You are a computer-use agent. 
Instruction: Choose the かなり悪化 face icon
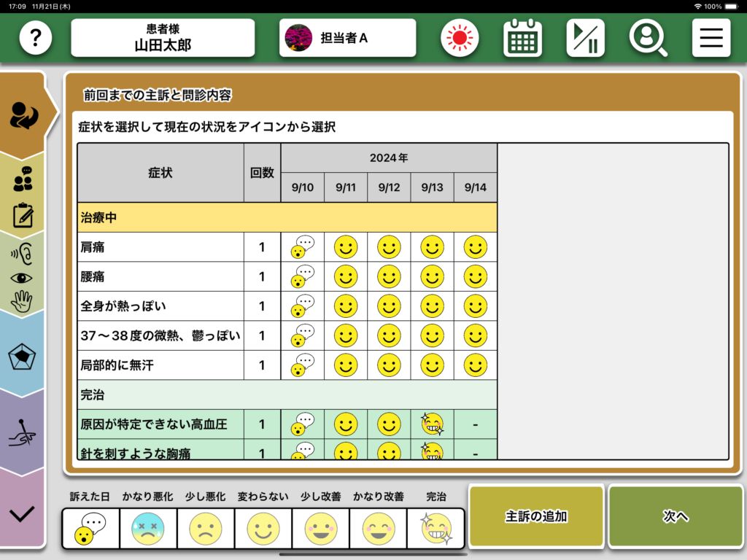pos(148,529)
